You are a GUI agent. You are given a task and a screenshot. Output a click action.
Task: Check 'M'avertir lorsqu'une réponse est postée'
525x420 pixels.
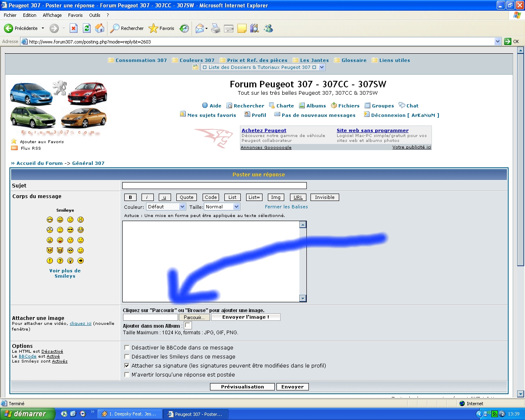127,374
